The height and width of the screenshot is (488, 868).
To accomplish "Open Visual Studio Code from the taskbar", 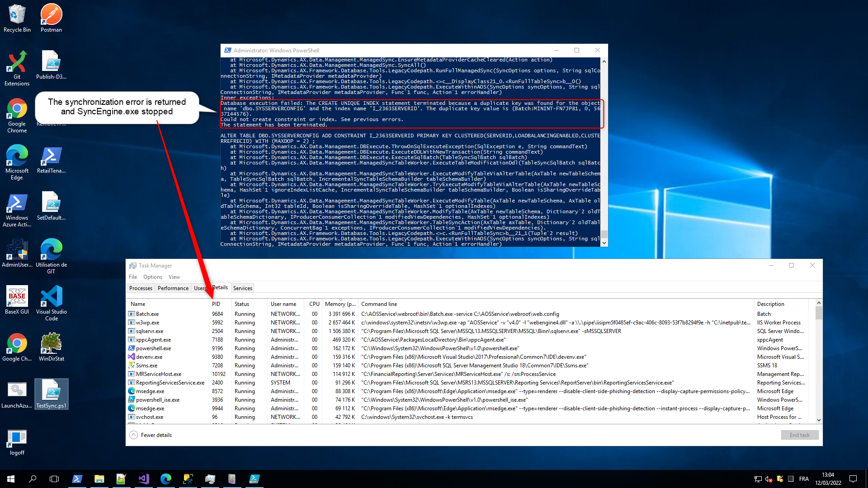I will [143, 479].
